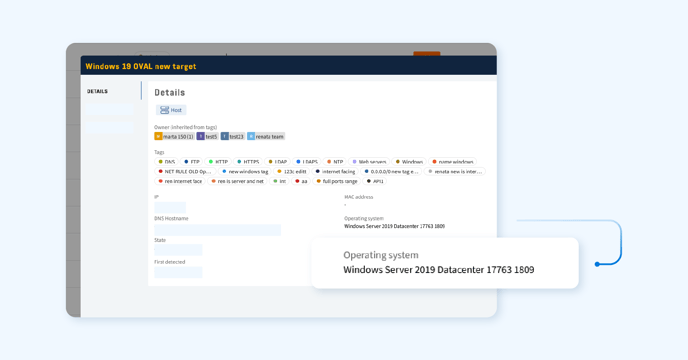Click the light-blue avatar icon of renata team
Screen dimensions: 688x360
point(251,137)
